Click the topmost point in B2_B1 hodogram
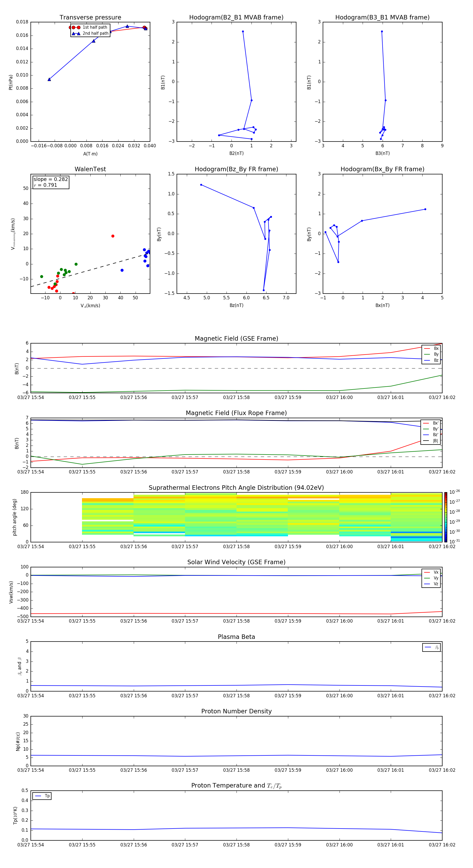473x868 pixels. [243, 32]
